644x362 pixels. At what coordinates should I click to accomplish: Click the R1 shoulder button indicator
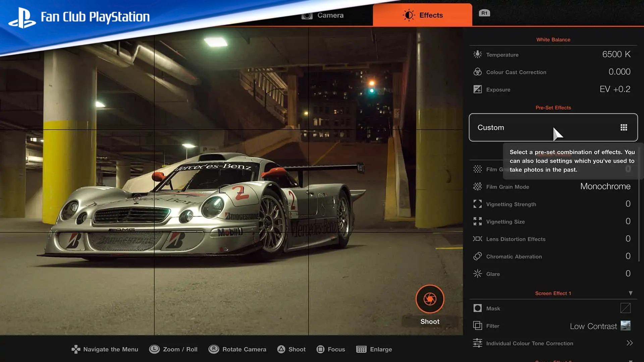[484, 13]
